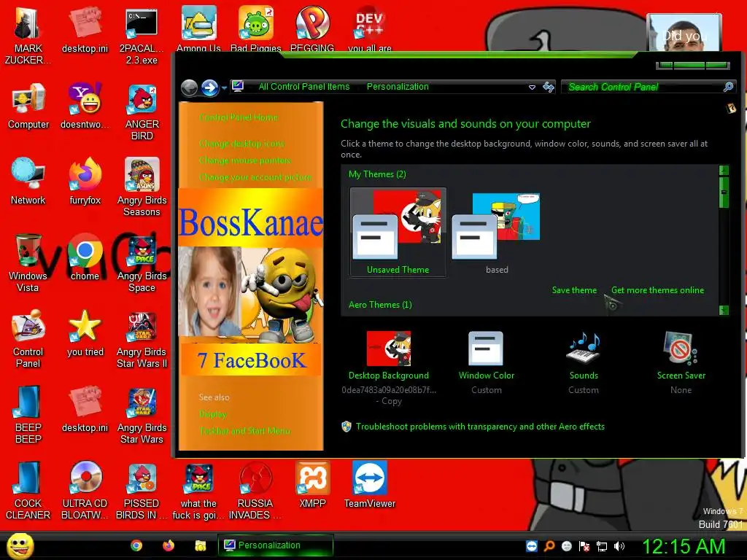This screenshot has width=747, height=560.
Task: Open the 'you tried' star icon
Action: tap(85, 333)
